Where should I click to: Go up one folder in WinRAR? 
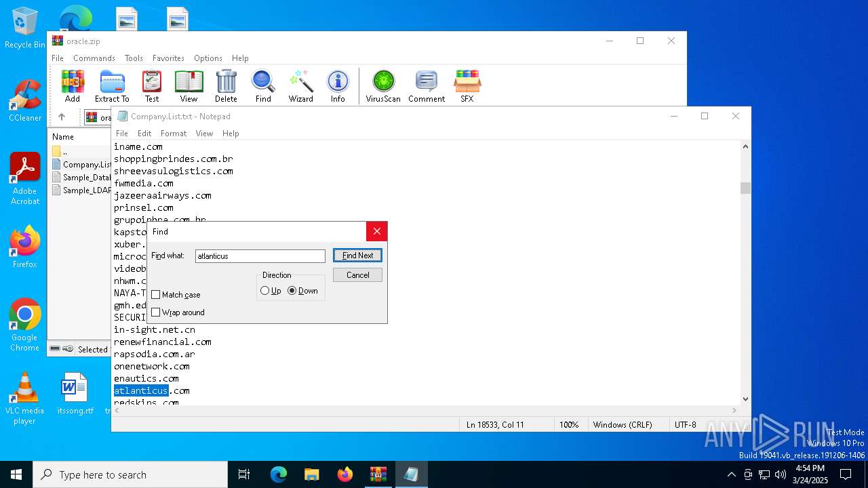[x=62, y=117]
